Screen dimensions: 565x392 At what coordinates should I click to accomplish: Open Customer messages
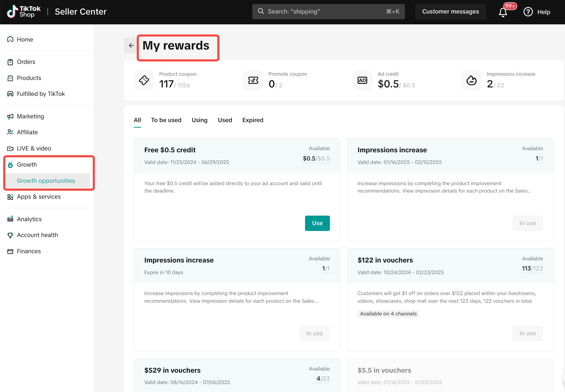(450, 12)
